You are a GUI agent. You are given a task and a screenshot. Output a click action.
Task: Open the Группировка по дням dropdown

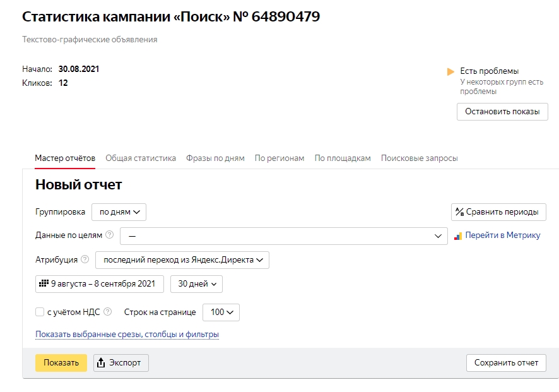pyautogui.click(x=119, y=212)
